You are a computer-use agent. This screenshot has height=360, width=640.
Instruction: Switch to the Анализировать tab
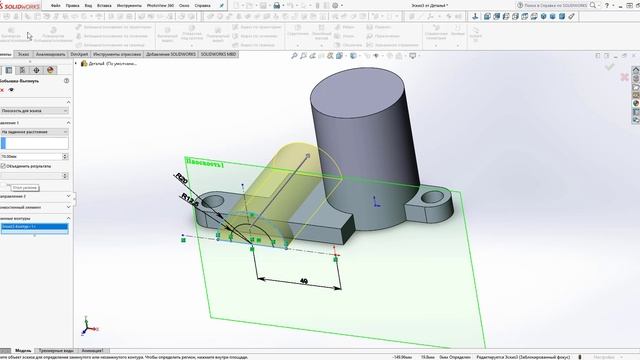pos(51,54)
